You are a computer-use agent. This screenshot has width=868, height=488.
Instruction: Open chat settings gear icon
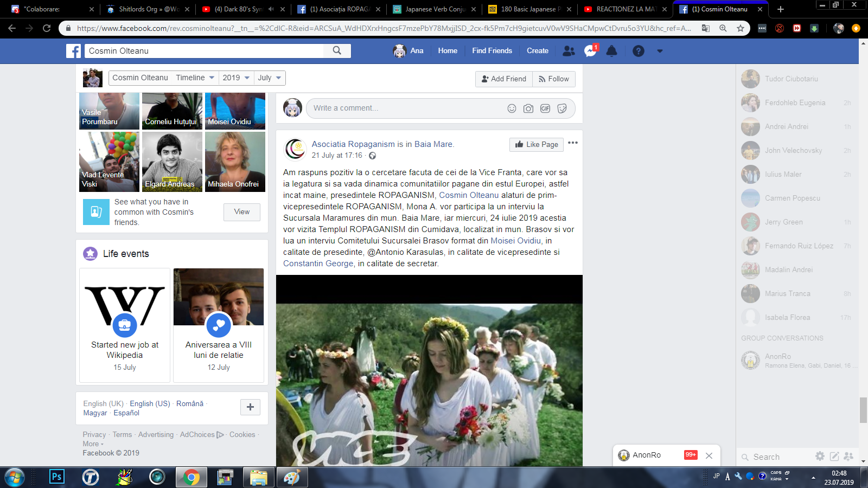point(820,457)
